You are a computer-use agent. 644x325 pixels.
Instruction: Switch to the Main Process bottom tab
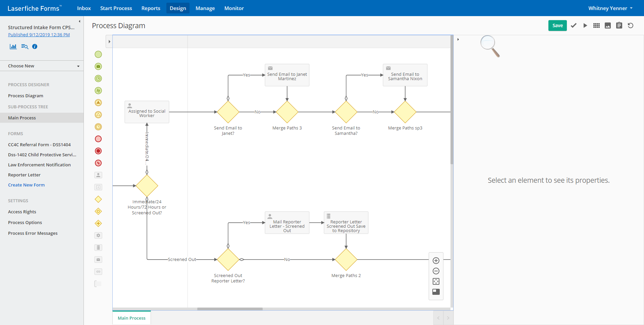tap(131, 318)
